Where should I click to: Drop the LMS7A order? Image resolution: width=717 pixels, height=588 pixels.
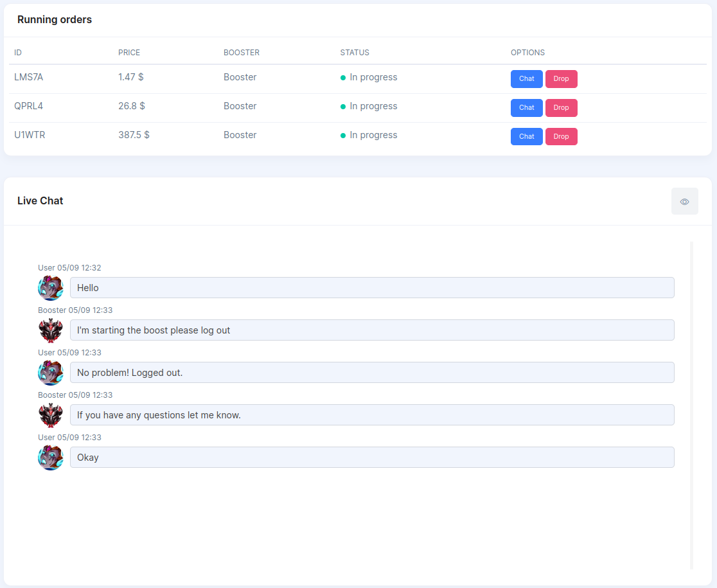[x=561, y=79]
